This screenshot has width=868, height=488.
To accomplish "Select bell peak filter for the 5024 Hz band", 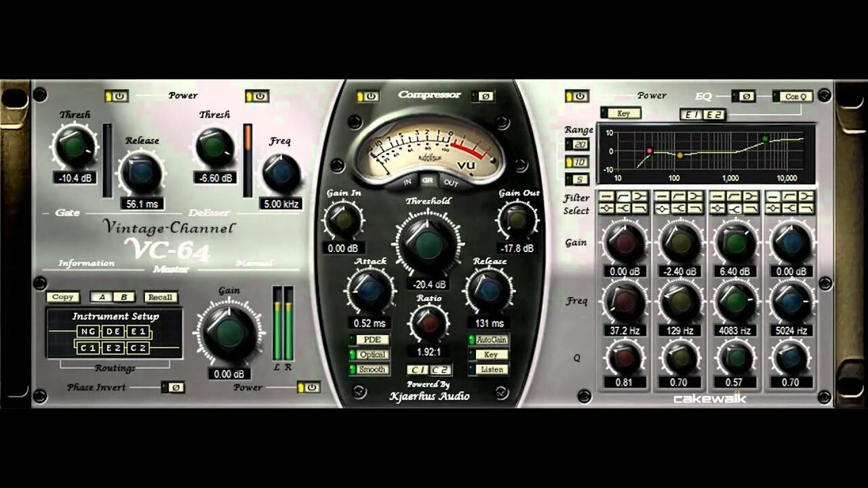I will pyautogui.click(x=774, y=208).
